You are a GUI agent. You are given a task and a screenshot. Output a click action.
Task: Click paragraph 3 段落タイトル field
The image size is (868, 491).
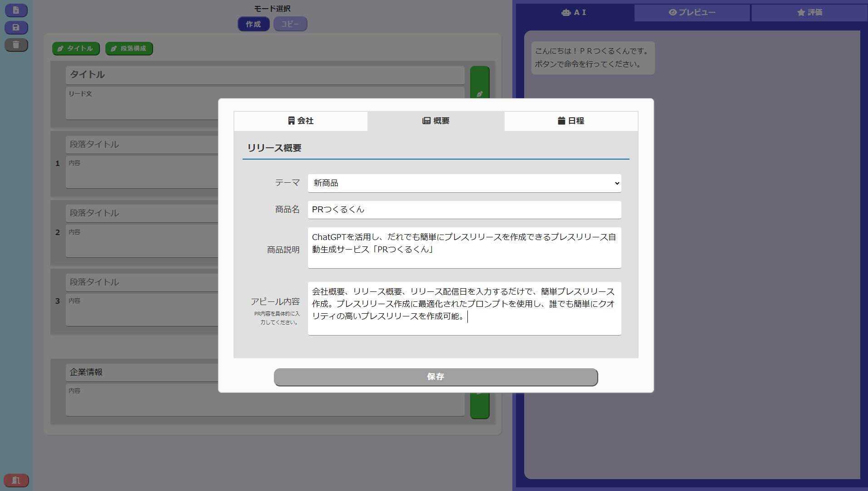click(143, 282)
